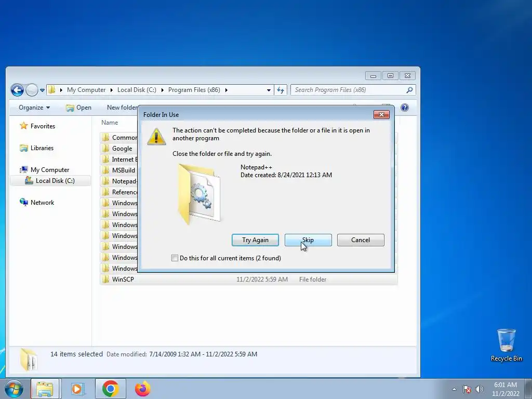Open Windows Media Player from taskbar

click(x=77, y=389)
